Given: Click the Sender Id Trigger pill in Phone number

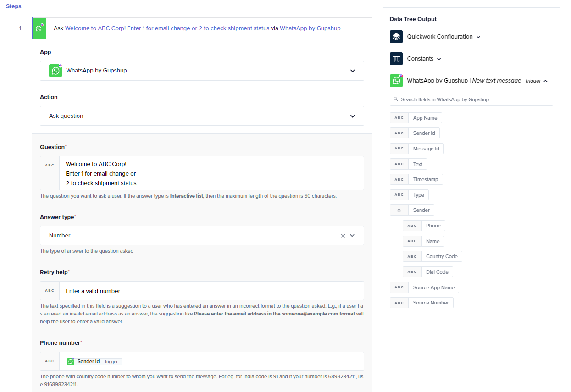Looking at the screenshot, I should tap(94, 362).
